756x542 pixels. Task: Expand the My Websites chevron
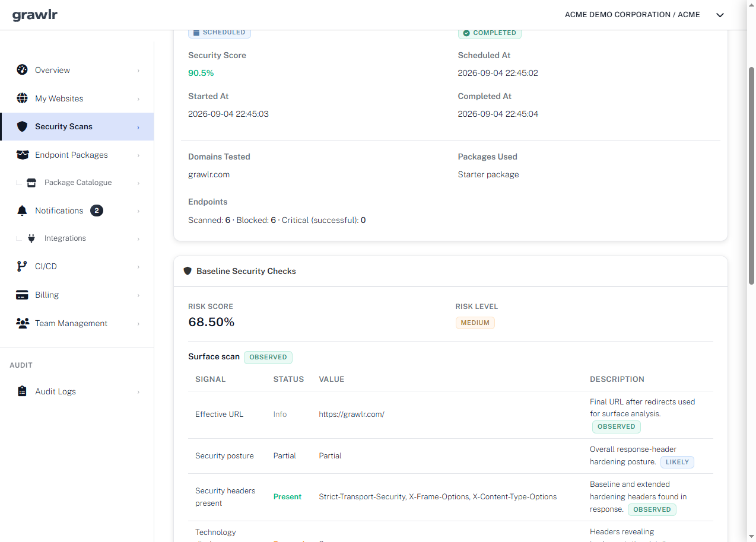coord(138,99)
